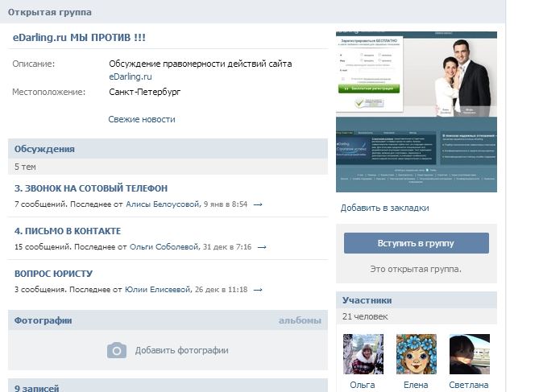Open topic 4. ПИСЬМО В КОНТАКТЕ

[68, 231]
